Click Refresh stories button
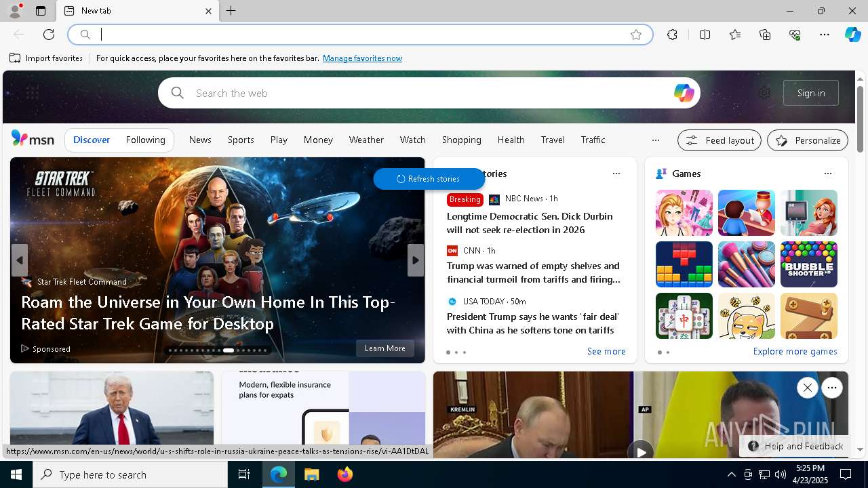This screenshot has height=488, width=868. coord(429,179)
